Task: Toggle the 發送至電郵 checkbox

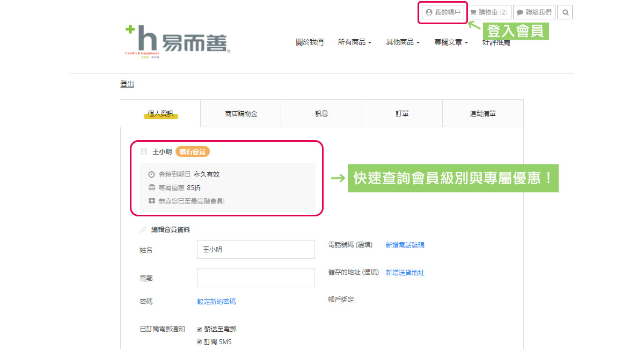Action: pyautogui.click(x=200, y=329)
